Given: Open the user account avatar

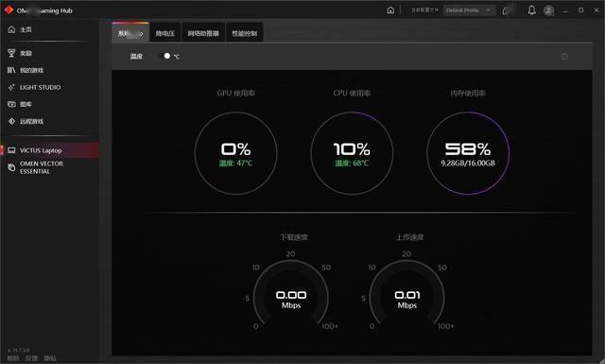Looking at the screenshot, I should click(x=548, y=10).
